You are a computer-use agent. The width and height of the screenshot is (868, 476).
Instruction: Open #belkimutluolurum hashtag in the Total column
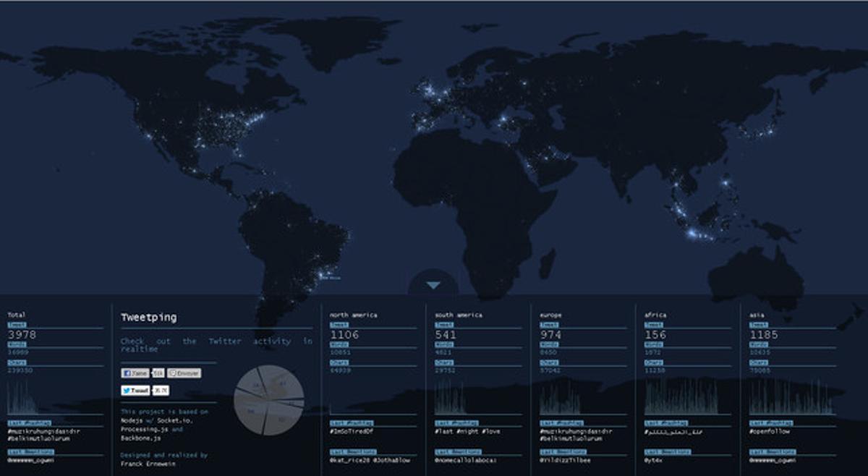point(38,438)
